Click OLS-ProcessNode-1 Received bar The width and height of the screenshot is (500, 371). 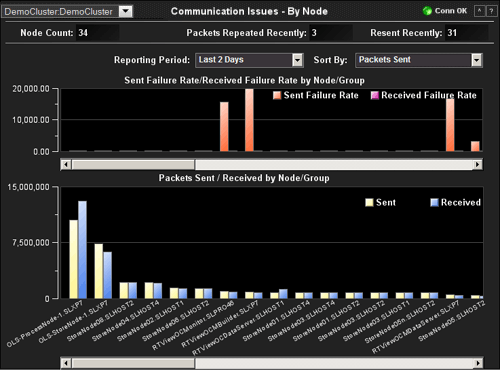pyautogui.click(x=82, y=250)
